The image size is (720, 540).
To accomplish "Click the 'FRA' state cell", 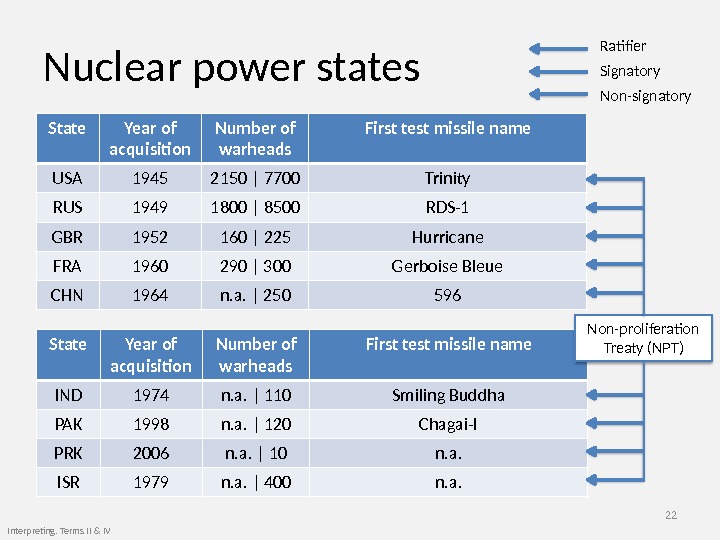I will [68, 266].
